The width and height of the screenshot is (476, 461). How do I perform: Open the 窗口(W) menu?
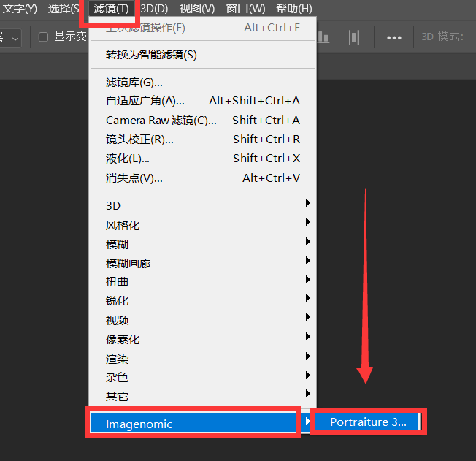[x=245, y=9]
